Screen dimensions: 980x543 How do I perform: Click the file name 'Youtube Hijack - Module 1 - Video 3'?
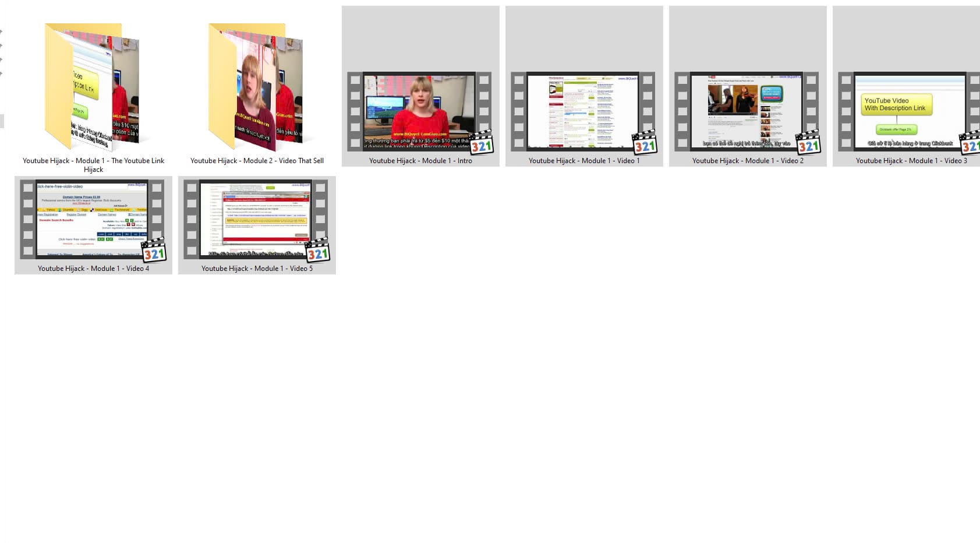[911, 161]
